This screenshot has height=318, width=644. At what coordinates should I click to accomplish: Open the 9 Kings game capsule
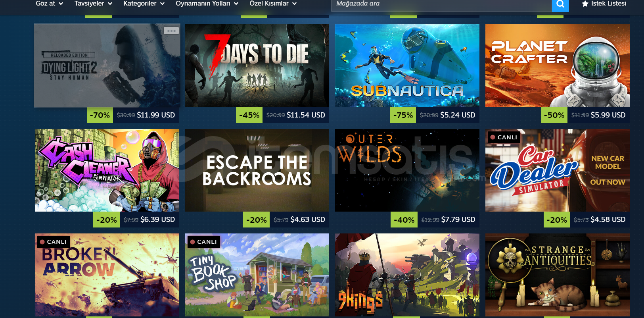click(x=407, y=275)
